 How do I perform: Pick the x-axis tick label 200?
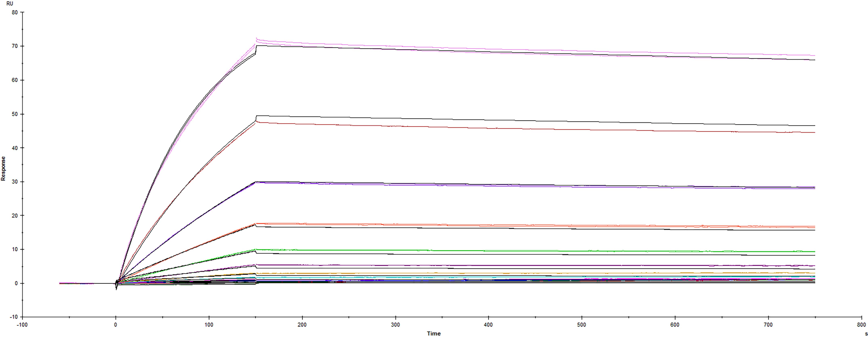[x=302, y=325]
